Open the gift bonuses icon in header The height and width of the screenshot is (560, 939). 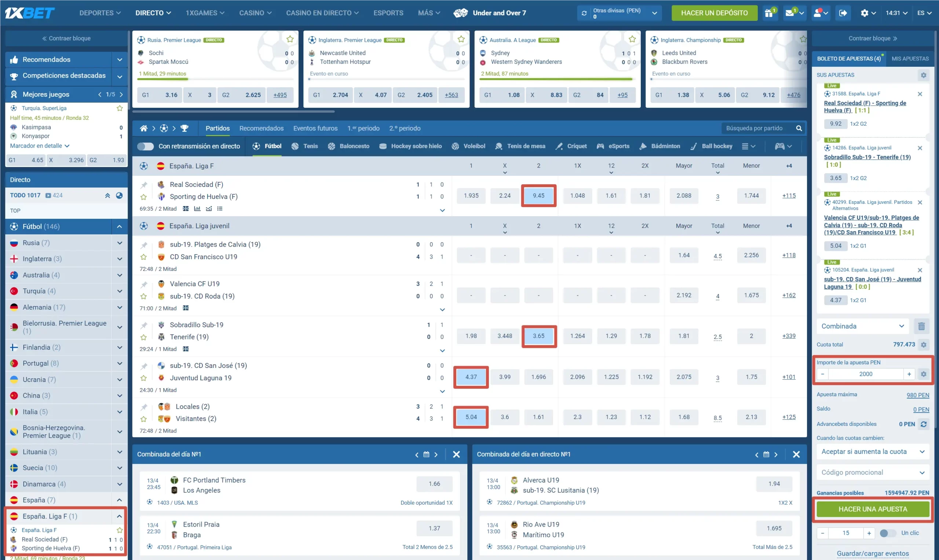coord(768,13)
